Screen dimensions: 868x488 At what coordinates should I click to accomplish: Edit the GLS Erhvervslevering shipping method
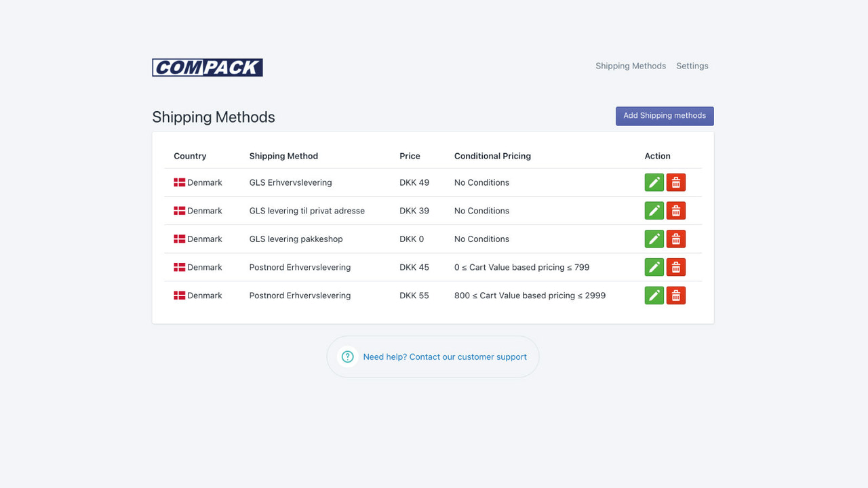pyautogui.click(x=654, y=182)
